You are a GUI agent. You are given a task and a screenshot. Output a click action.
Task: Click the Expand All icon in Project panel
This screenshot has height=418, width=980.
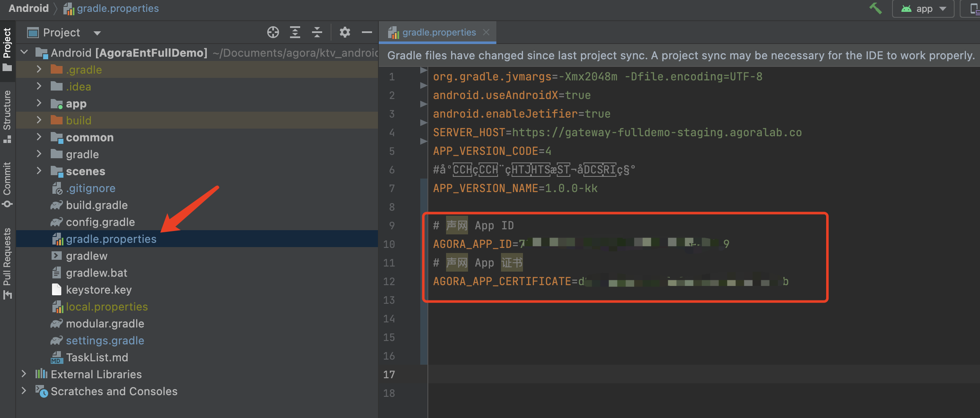[295, 32]
